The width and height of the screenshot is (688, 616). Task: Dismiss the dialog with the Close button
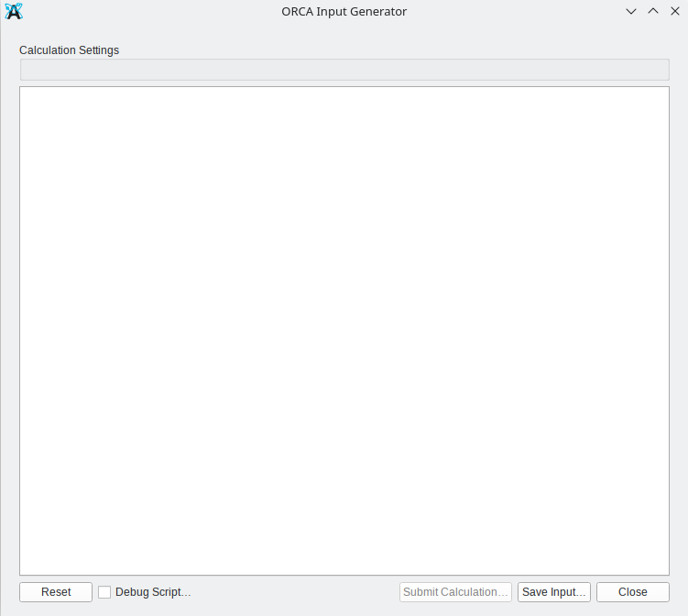point(632,592)
